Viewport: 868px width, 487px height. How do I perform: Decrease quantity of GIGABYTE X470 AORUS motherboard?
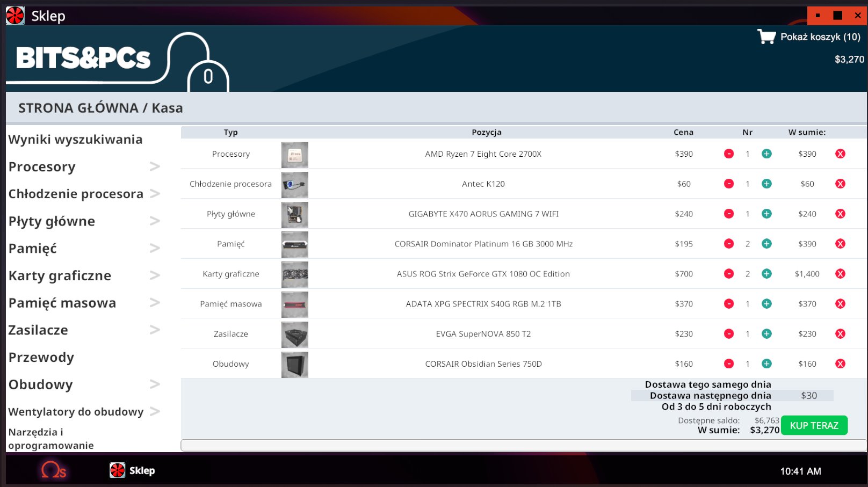tap(729, 214)
